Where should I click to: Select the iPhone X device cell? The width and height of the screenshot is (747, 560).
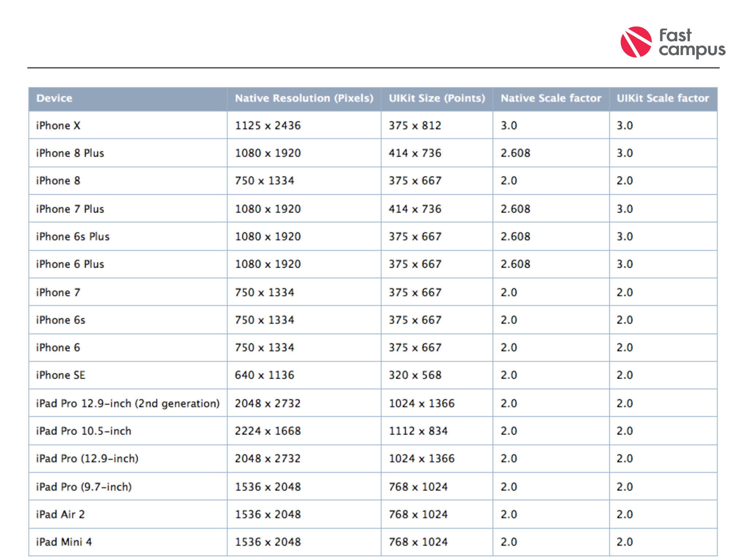point(58,125)
